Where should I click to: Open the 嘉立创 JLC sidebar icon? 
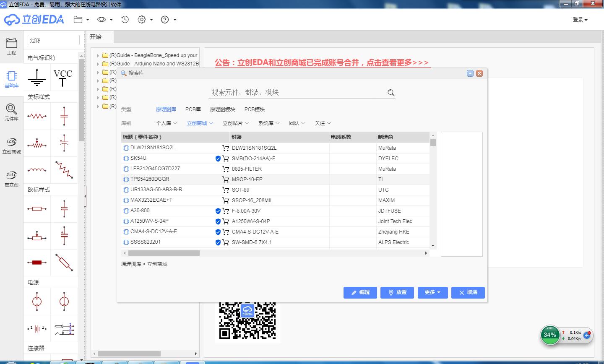11,179
